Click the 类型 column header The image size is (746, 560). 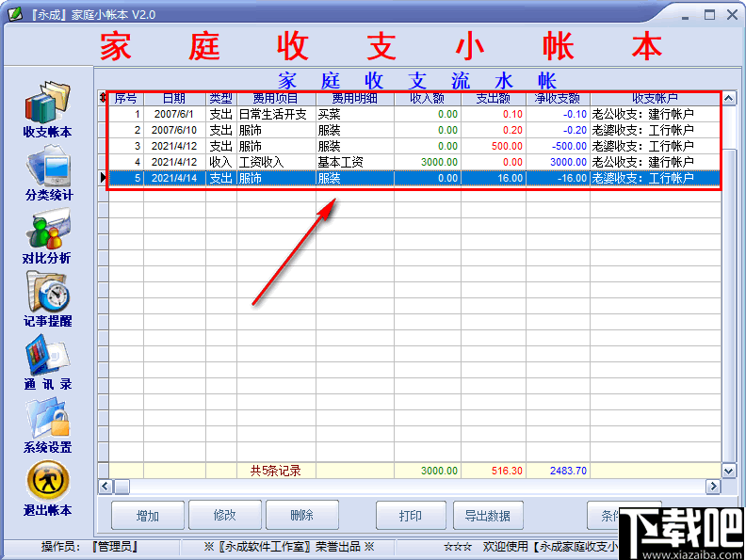[221, 99]
